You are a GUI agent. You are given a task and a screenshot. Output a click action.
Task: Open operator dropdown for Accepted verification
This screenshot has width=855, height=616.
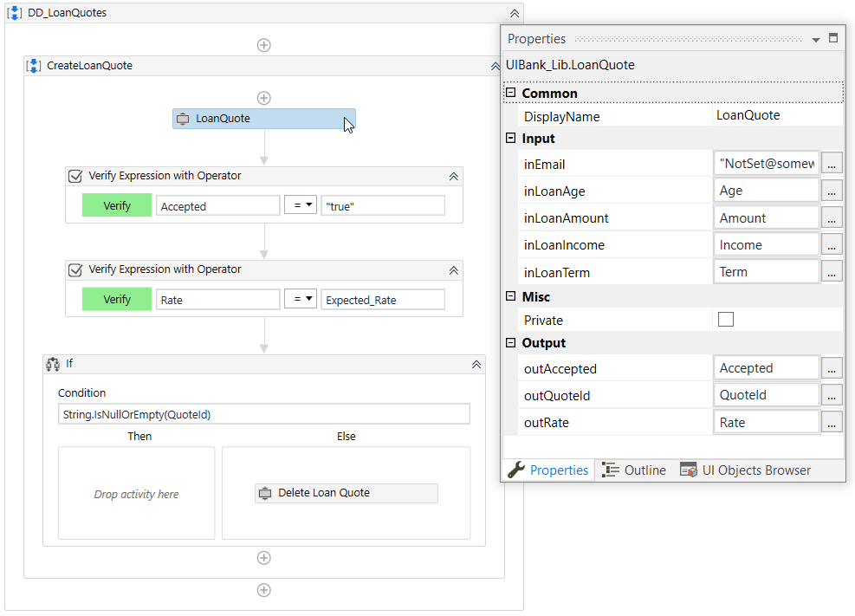pos(301,205)
